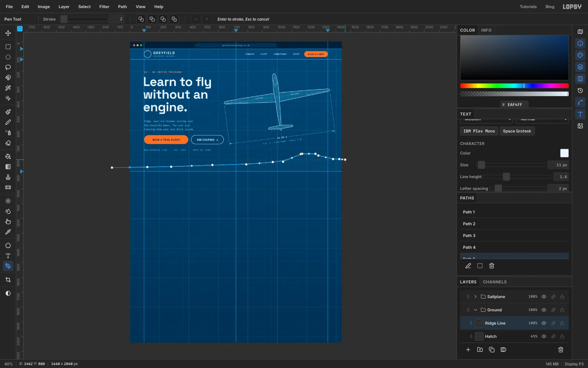This screenshot has height=368, width=588.
Task: Delete the selected path with trash icon
Action: pos(492,266)
